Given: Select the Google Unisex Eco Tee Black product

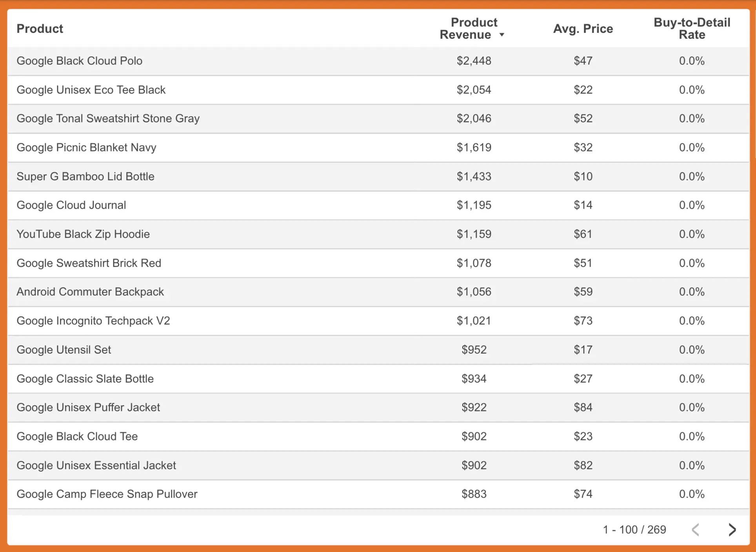Looking at the screenshot, I should [x=91, y=90].
